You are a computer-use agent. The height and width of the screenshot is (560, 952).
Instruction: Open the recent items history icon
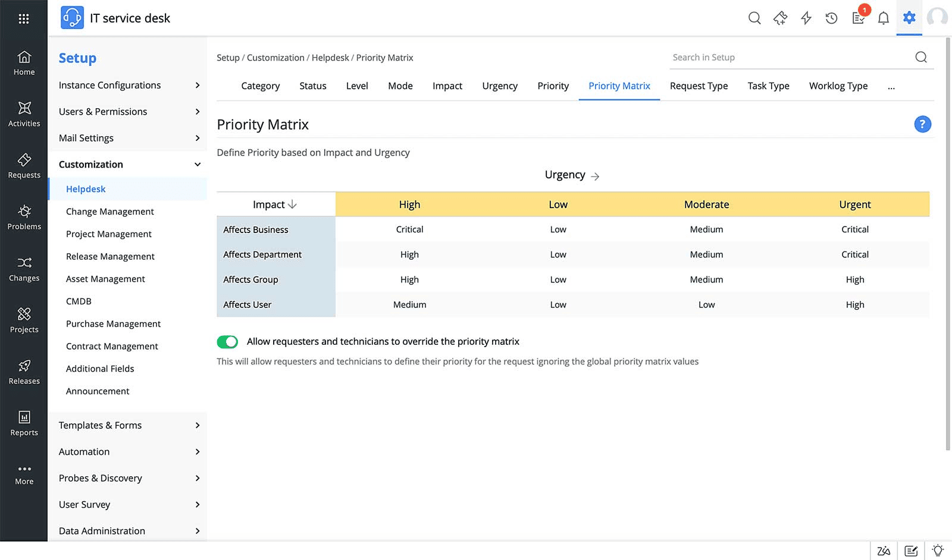pyautogui.click(x=831, y=18)
